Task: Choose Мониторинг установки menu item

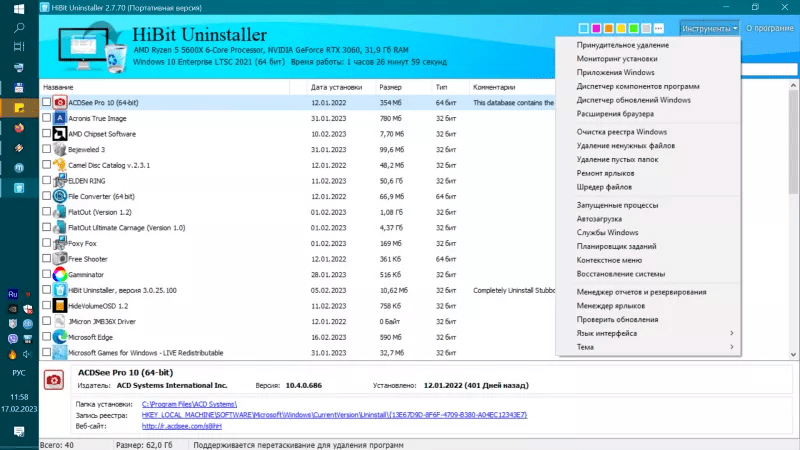Action: pyautogui.click(x=648, y=59)
